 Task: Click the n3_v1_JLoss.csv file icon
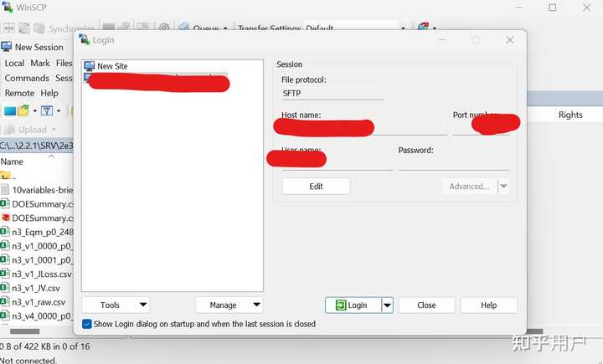click(5, 274)
